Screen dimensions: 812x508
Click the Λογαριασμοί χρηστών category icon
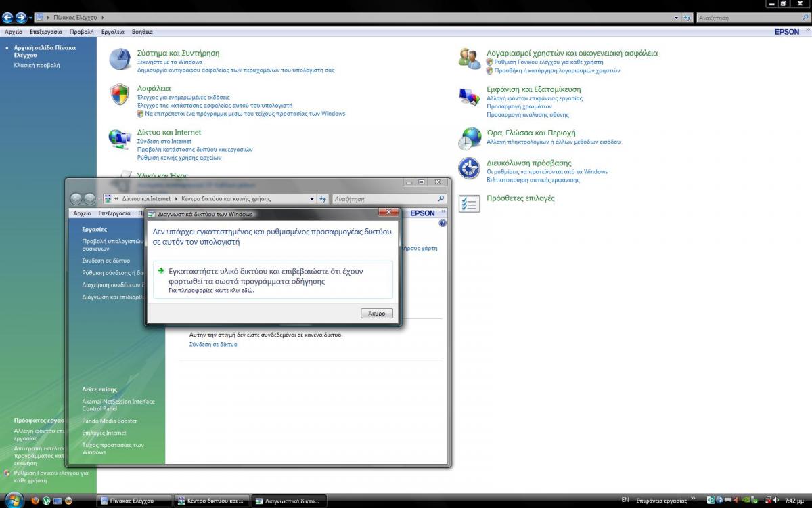470,58
